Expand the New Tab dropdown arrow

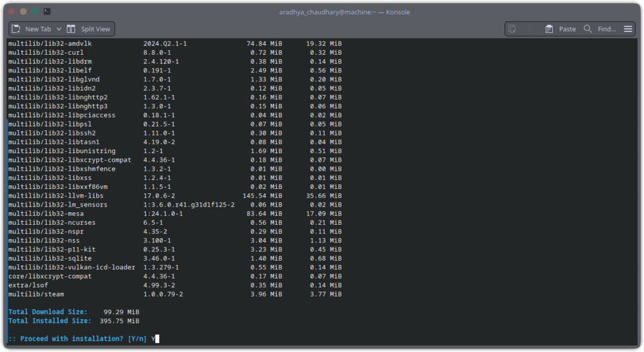coord(58,29)
